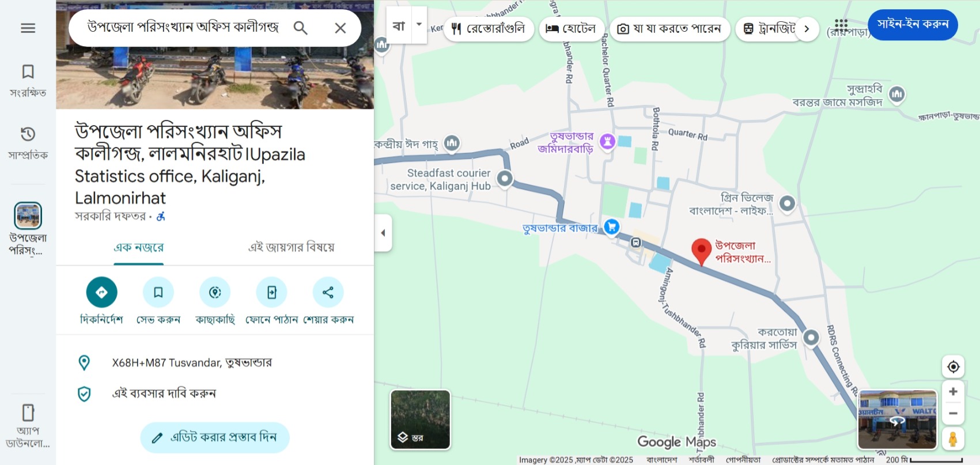Switch to the About (এই জায়গার বিষয়ে) tab
Screen dimensions: 980x465
[291, 248]
